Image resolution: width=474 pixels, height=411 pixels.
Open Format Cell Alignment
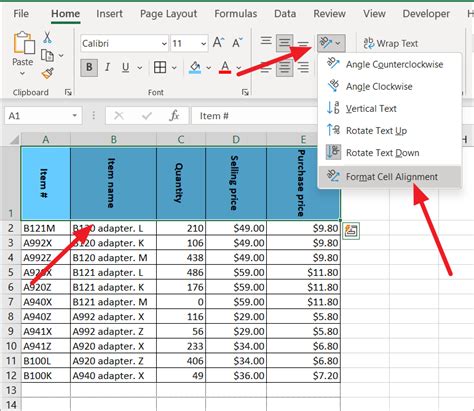coord(390,177)
